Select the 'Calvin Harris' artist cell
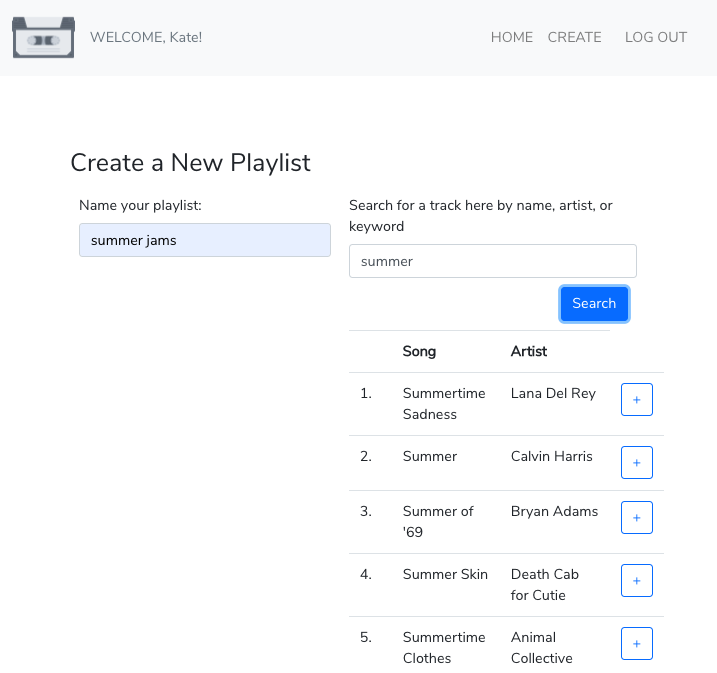717x673 pixels. [551, 456]
